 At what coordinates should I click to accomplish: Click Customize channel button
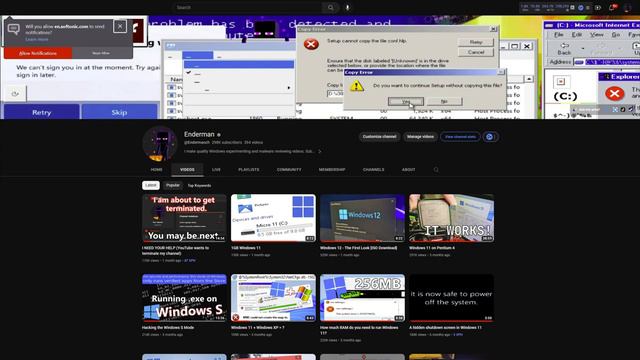[380, 137]
